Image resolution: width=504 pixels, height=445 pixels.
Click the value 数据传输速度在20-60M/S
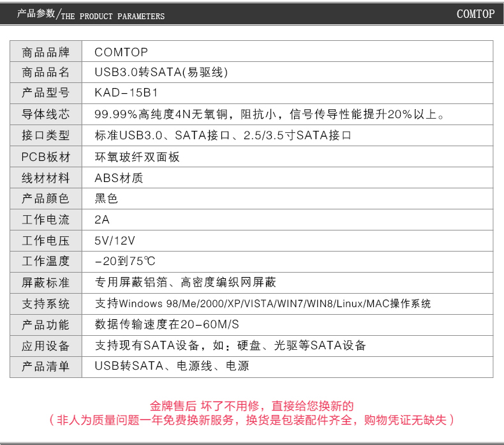click(167, 324)
